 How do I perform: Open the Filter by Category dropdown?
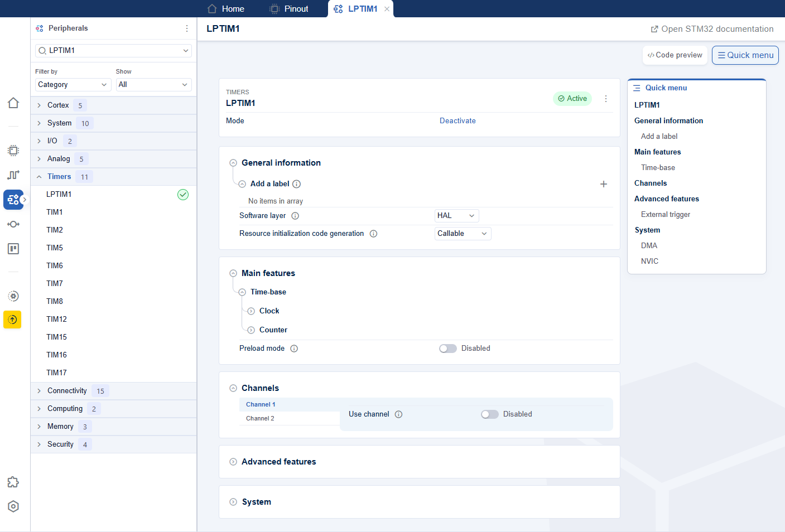[74, 85]
